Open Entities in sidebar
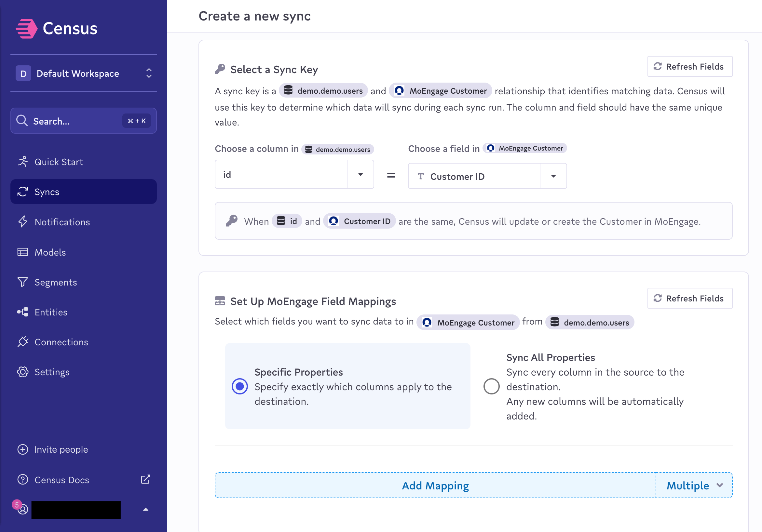The width and height of the screenshot is (762, 532). point(84,312)
